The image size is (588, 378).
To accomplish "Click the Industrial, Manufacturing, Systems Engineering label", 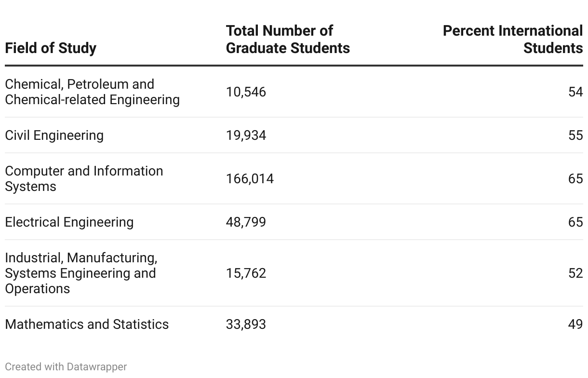I will tap(81, 273).
